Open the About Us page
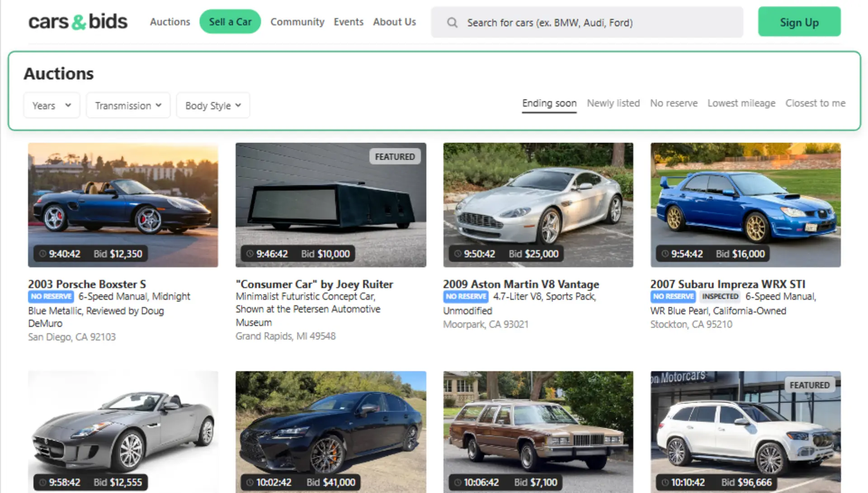Screen dimensions: 868x493 pyautogui.click(x=394, y=22)
